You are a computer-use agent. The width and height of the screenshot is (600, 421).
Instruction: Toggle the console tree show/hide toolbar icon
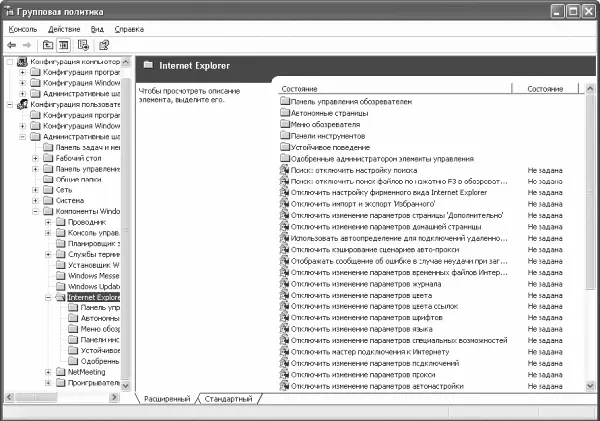pos(64,45)
